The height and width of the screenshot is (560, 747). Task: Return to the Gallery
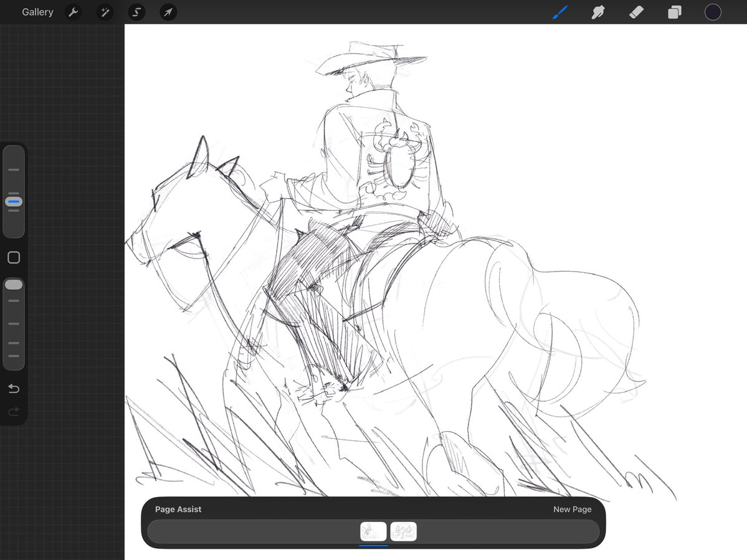click(37, 12)
